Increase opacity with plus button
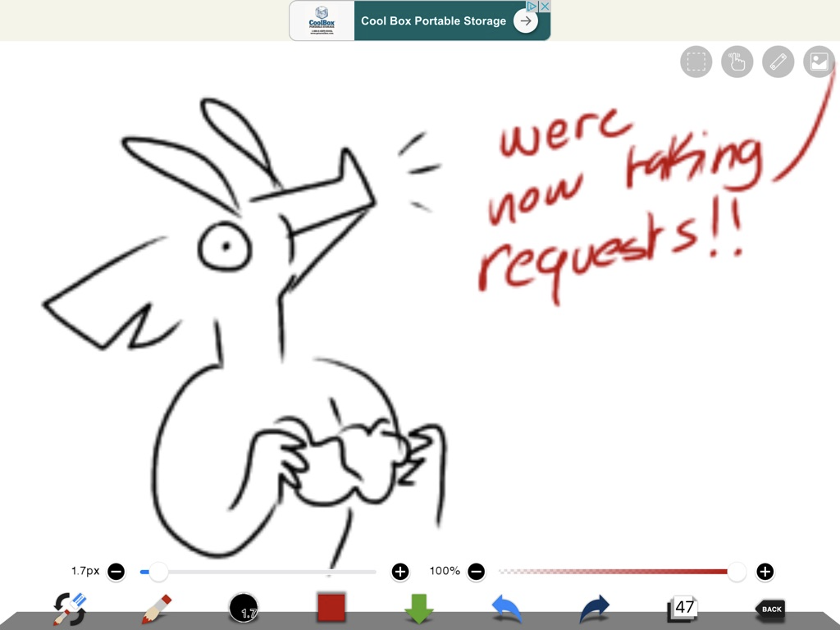 pyautogui.click(x=765, y=571)
